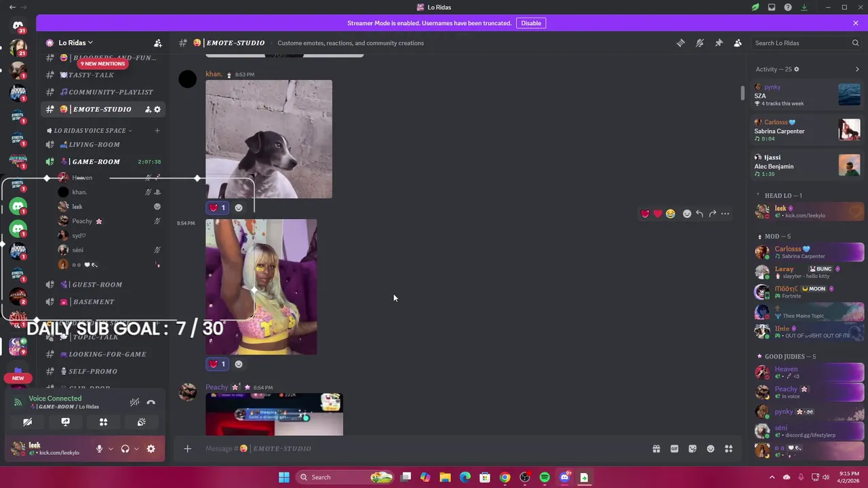Show hidden icons arrow in system tray
868x488 pixels.
(772, 477)
